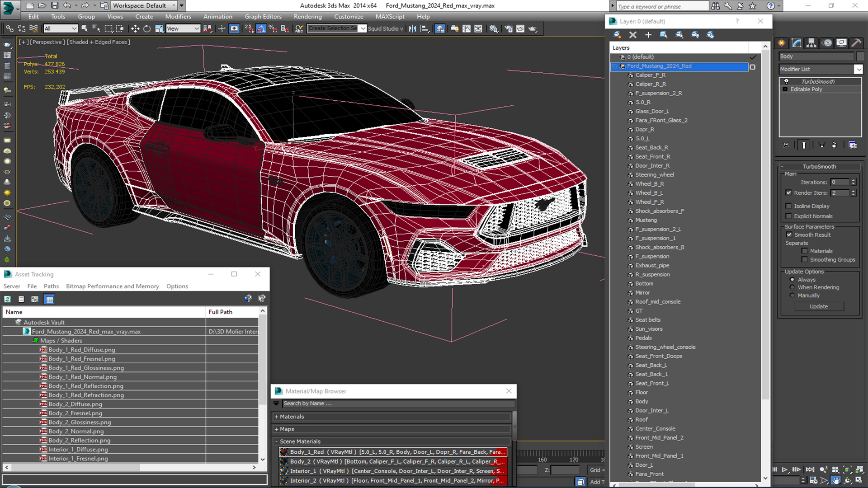Expand Editable Poly in modifier stack

coord(785,89)
